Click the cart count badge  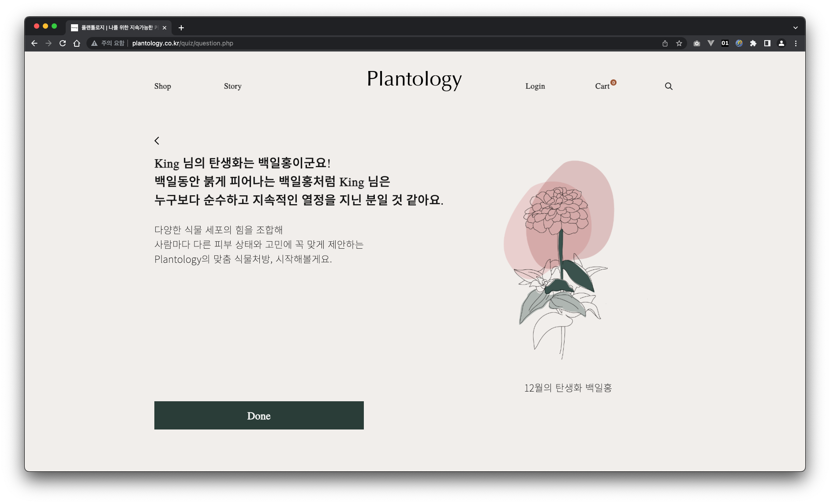613,82
